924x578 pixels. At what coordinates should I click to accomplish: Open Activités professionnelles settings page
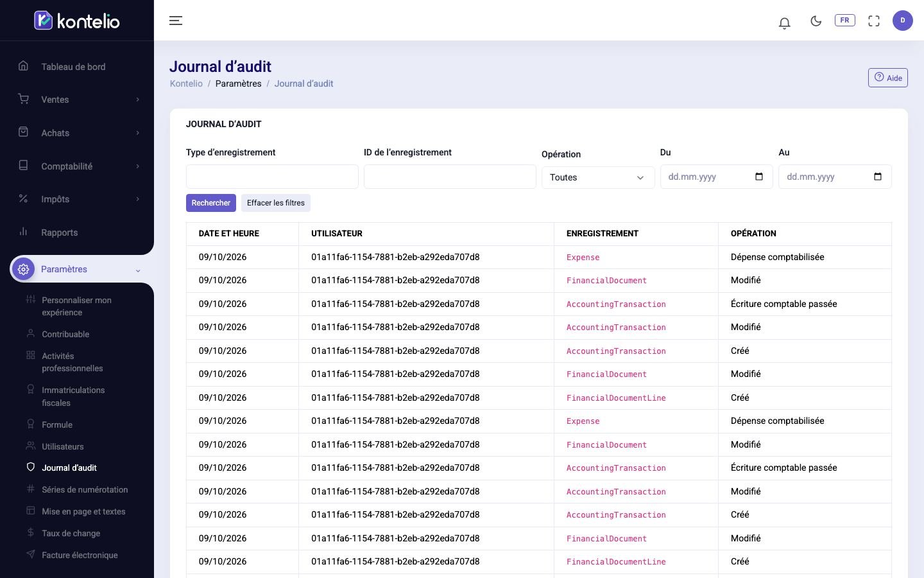tap(72, 362)
